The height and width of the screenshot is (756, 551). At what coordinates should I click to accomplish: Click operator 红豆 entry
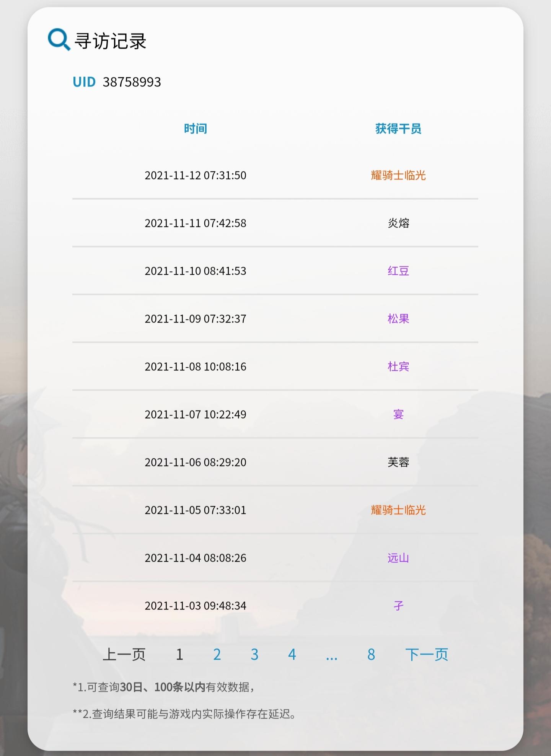point(398,271)
